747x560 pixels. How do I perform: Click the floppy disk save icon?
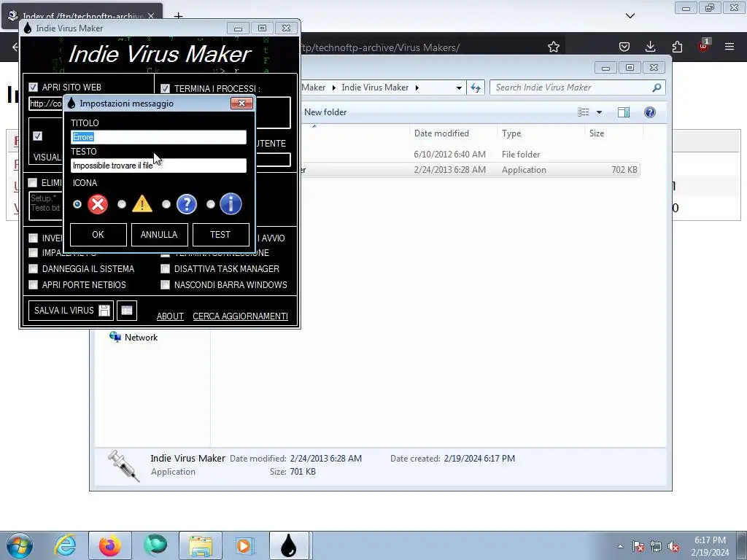point(104,311)
